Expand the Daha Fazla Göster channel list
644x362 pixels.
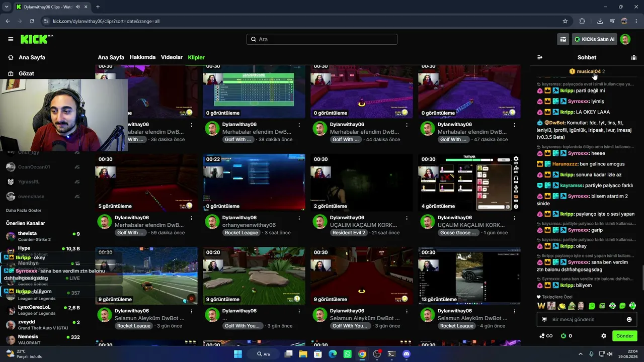tap(24, 210)
